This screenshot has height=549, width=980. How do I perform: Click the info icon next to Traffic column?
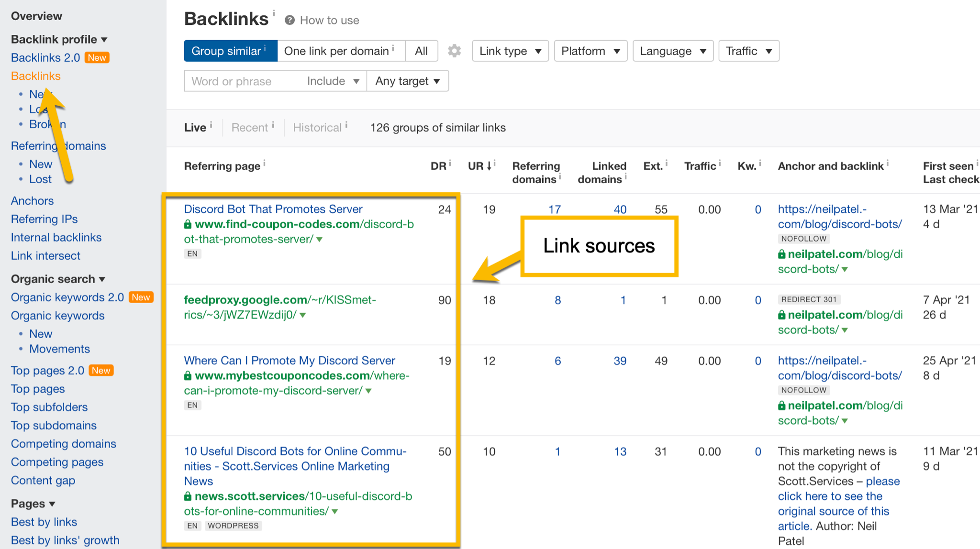pos(720,164)
